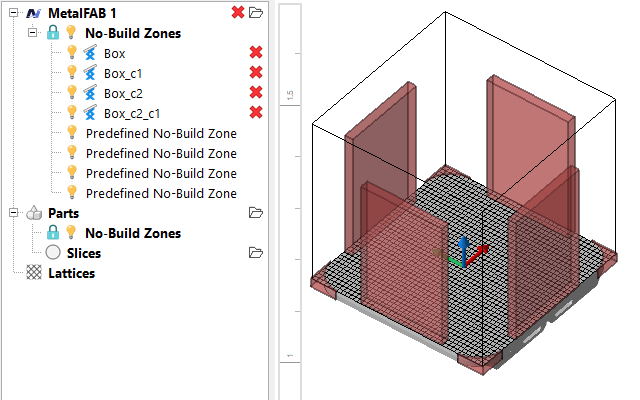Click the edit icon beside Box_c1

tap(90, 73)
